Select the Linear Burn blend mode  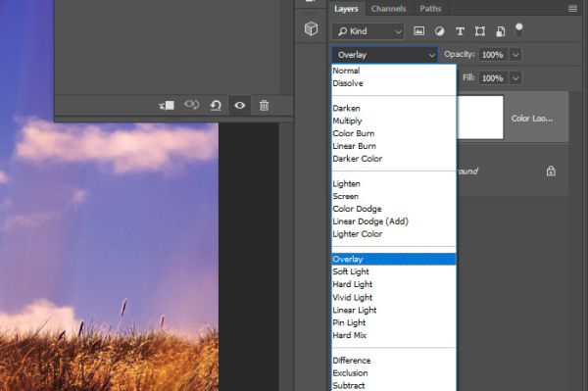(x=394, y=146)
